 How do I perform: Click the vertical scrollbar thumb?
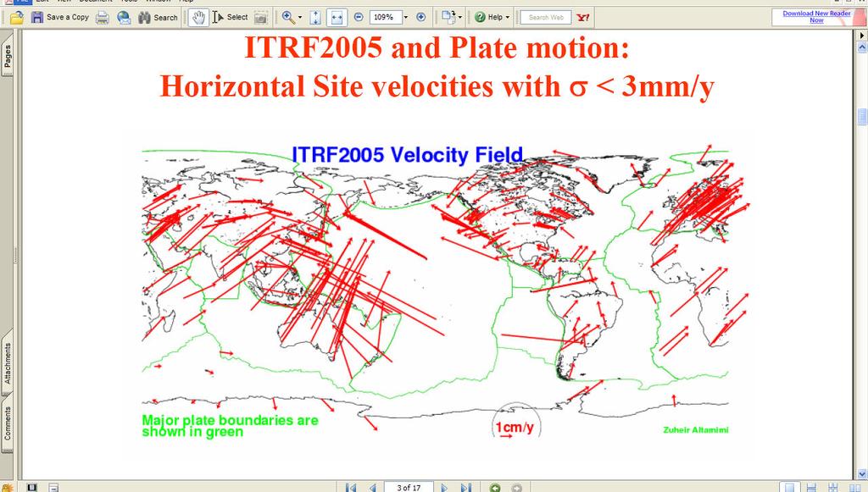point(862,118)
